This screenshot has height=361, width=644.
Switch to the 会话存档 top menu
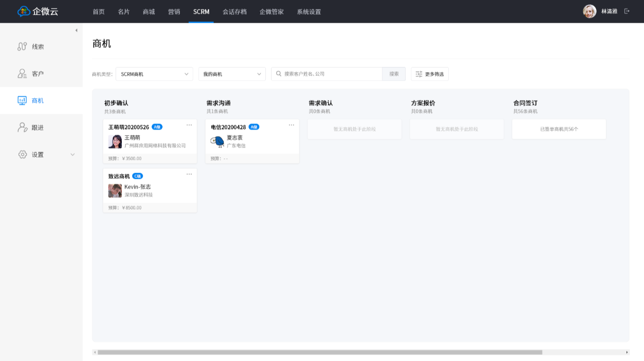tap(235, 12)
